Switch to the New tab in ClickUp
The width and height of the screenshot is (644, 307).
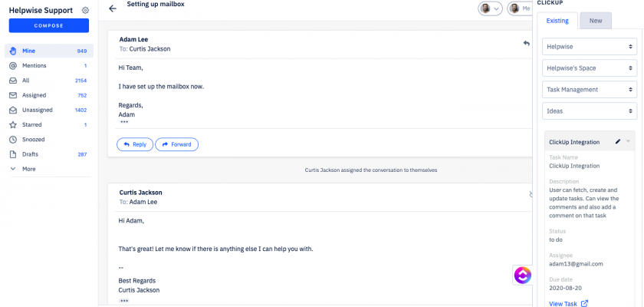tap(595, 21)
